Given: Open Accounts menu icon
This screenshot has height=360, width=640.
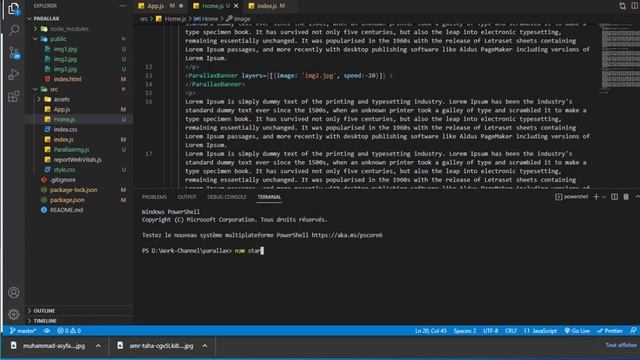Looking at the screenshot, I should click(14, 293).
